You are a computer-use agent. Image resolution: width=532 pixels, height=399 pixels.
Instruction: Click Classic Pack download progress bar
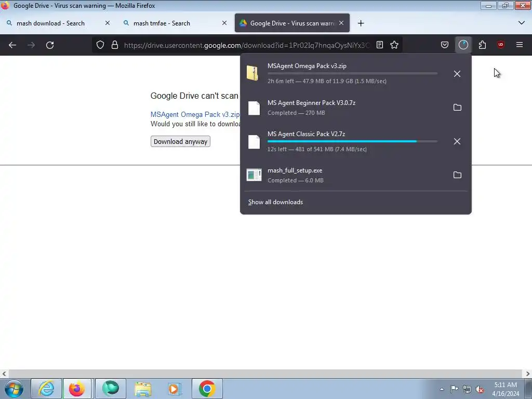pos(352,141)
